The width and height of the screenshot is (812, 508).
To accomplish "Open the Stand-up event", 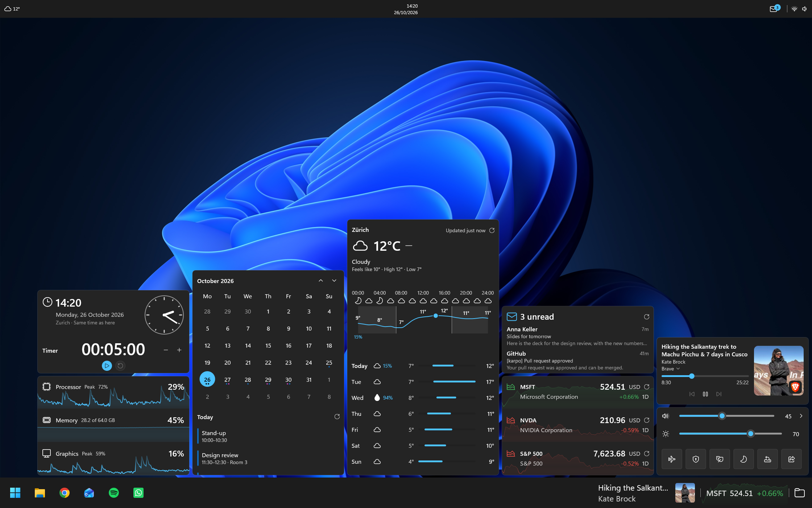I will click(x=268, y=437).
